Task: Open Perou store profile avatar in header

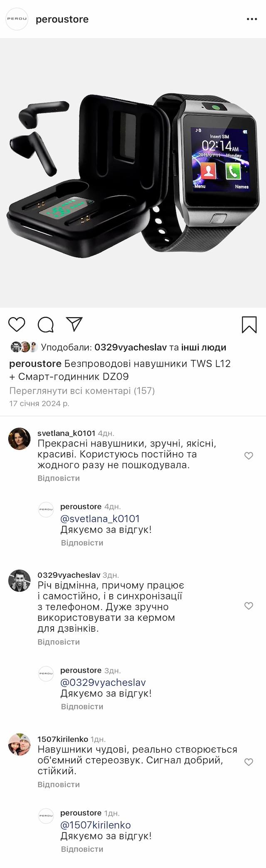Action: (x=17, y=19)
